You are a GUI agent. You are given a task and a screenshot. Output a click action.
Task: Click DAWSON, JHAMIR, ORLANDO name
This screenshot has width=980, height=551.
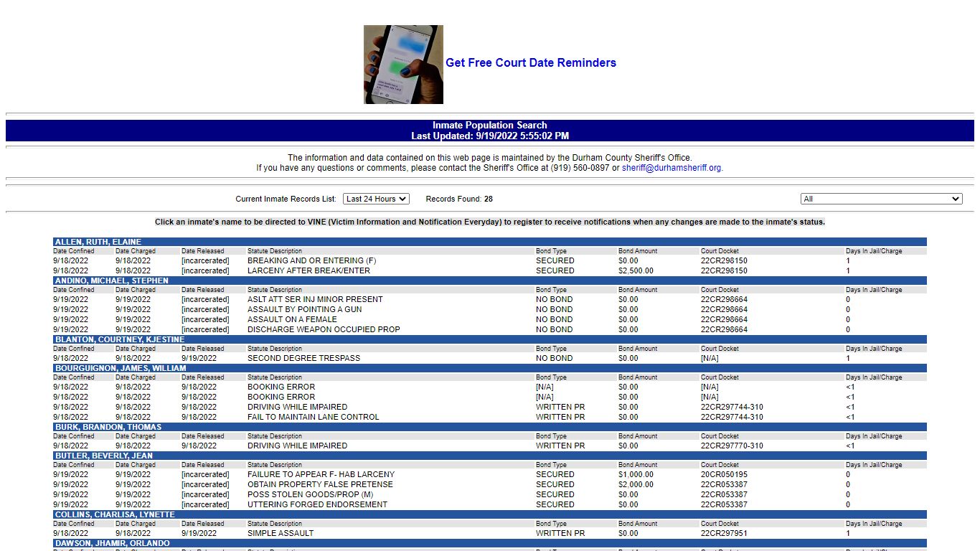tap(113, 543)
